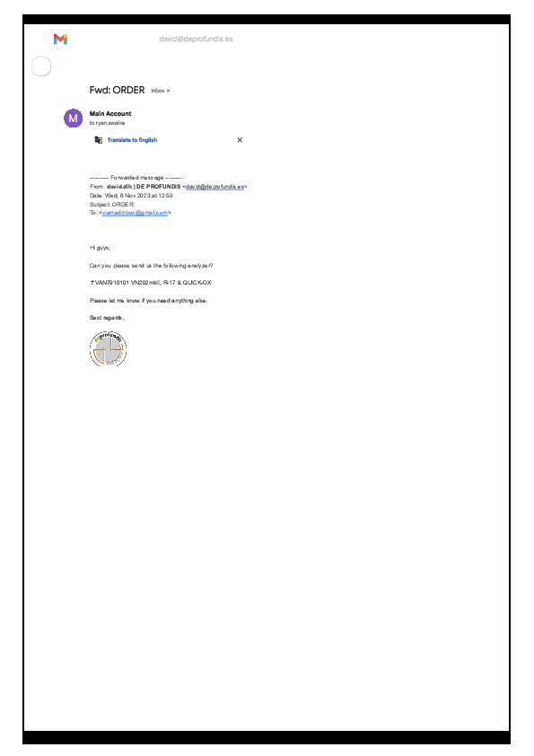The height and width of the screenshot is (756, 534).
Task: Open the De Profundis signature logo image
Action: pos(109,348)
